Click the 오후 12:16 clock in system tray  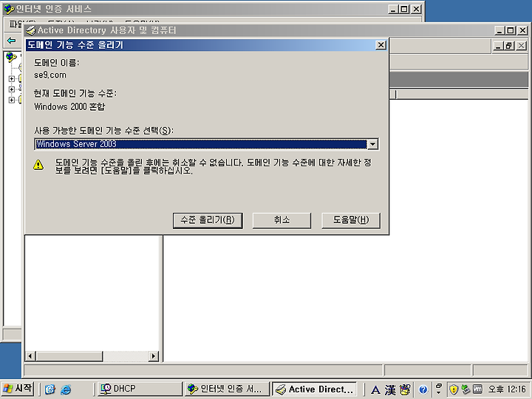507,389
